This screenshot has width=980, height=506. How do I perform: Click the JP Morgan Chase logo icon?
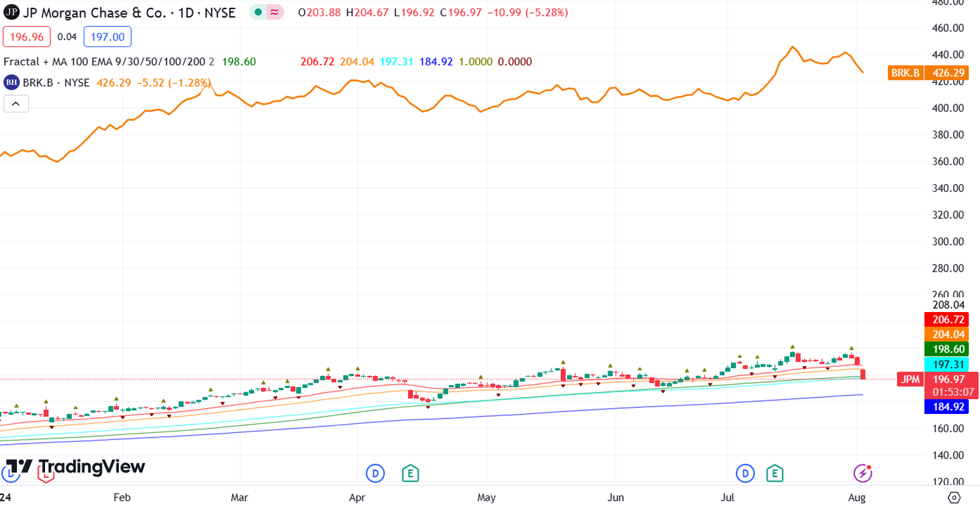tap(11, 12)
